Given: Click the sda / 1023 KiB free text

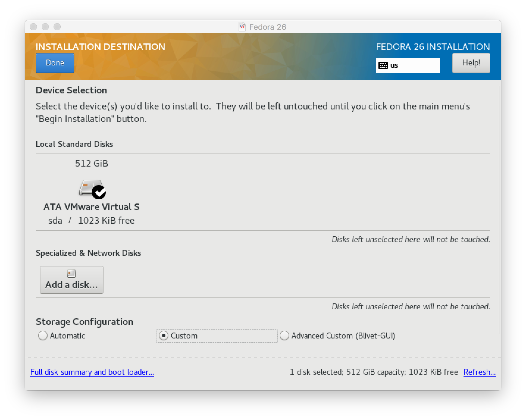Looking at the screenshot, I should (91, 220).
